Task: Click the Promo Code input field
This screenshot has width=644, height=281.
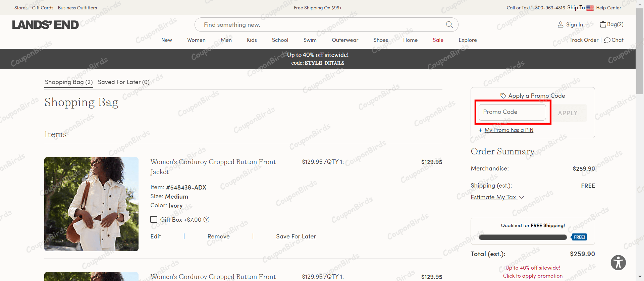Action: (x=512, y=112)
